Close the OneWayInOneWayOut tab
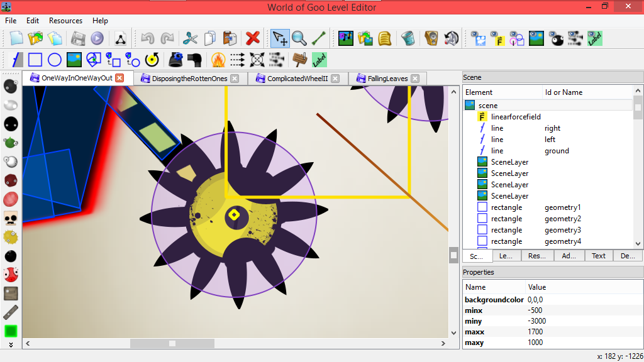644x362 pixels. 119,78
